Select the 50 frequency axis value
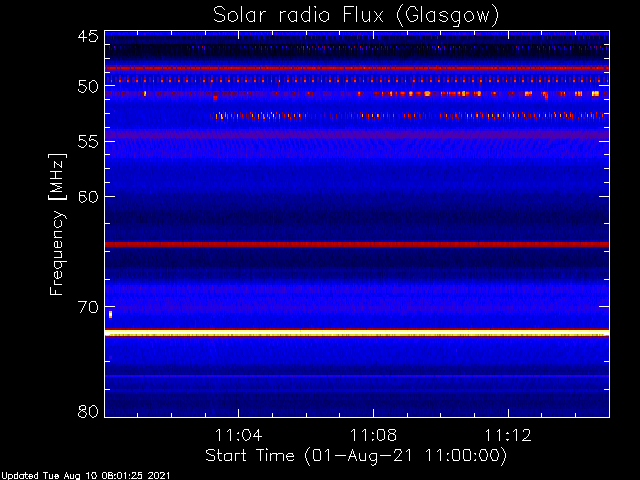 (88, 86)
